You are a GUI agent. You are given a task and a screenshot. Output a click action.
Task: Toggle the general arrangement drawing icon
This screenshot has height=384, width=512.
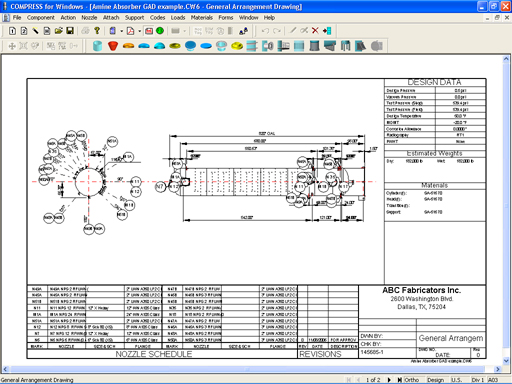pyautogui.click(x=149, y=31)
